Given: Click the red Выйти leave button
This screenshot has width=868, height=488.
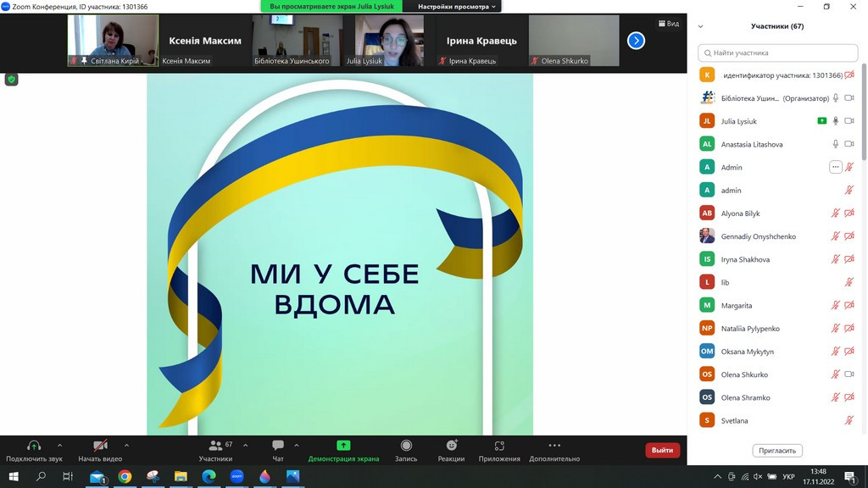Looking at the screenshot, I should tap(662, 451).
